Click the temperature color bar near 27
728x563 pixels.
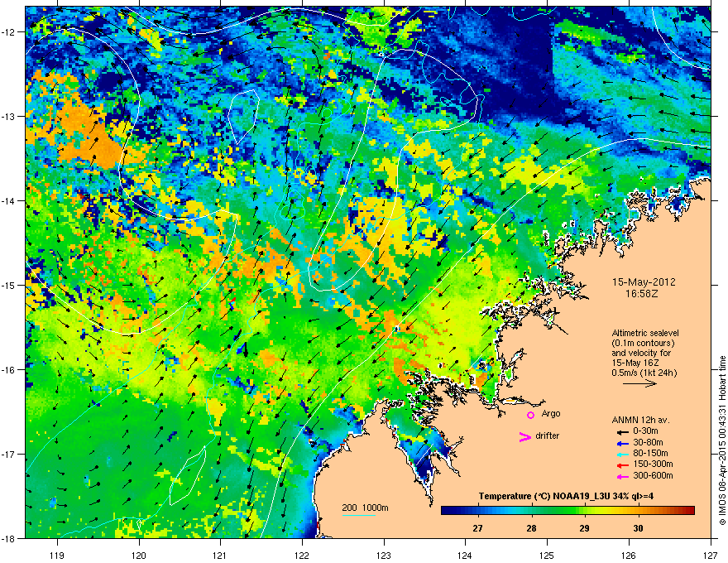(x=477, y=511)
